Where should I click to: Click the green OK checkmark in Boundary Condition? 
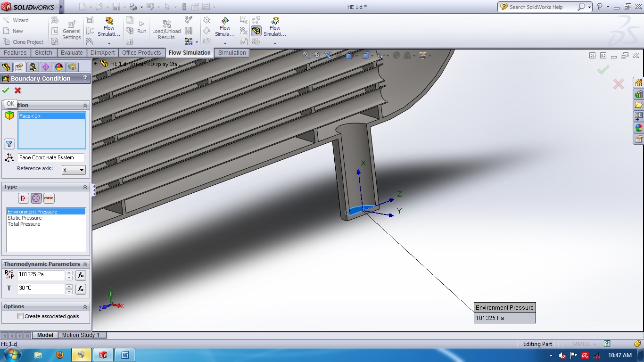(x=6, y=90)
